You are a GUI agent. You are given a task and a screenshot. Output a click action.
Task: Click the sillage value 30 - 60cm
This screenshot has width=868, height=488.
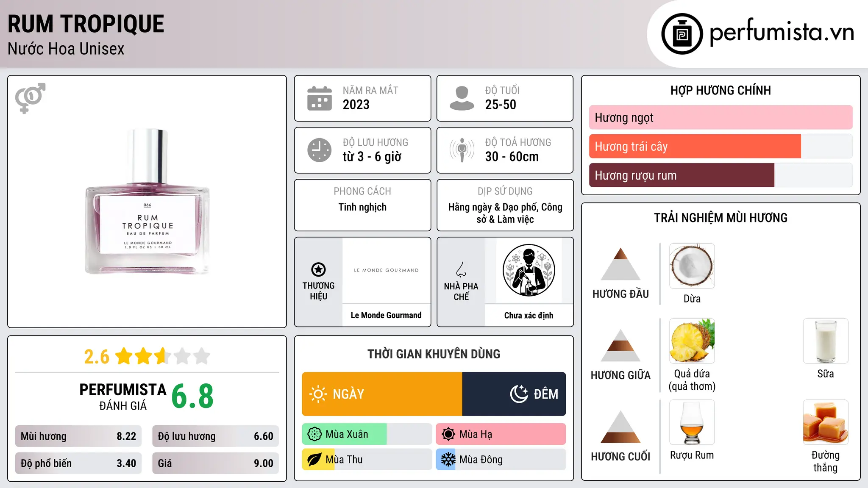(512, 157)
